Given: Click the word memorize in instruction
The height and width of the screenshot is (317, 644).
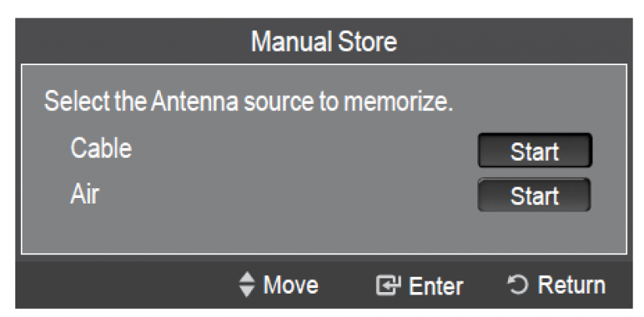Looking at the screenshot, I should (397, 101).
